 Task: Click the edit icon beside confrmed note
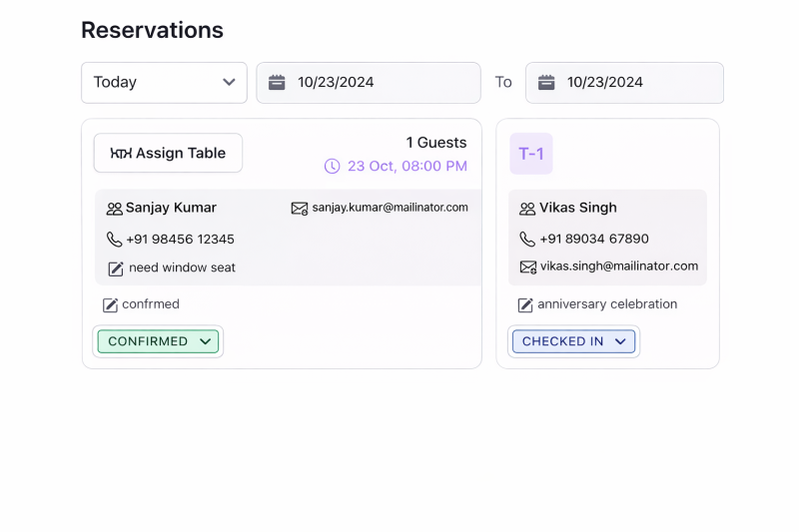coord(111,305)
